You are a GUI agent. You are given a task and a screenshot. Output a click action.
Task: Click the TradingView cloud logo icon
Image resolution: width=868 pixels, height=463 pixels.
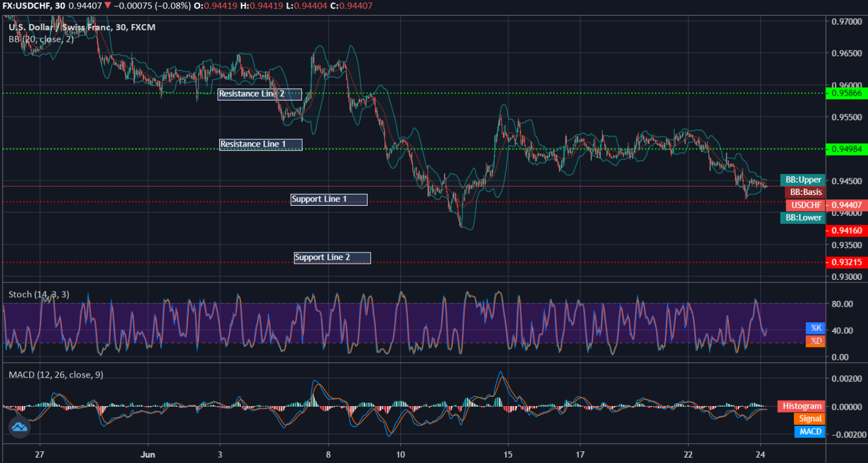point(19,427)
